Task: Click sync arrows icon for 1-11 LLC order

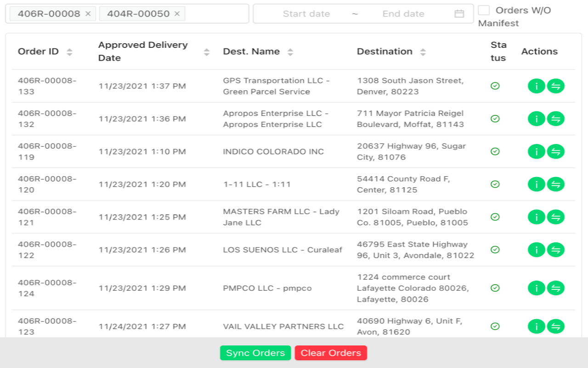Action: pos(555,184)
